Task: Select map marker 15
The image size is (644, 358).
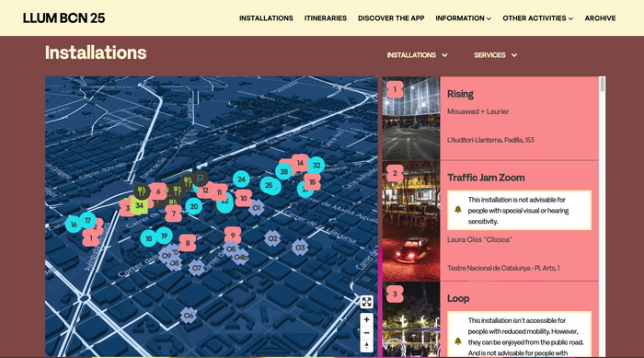Action: [312, 182]
